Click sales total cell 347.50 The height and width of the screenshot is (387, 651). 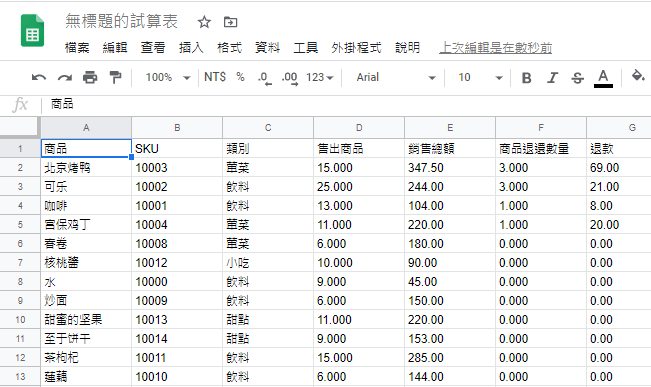click(x=450, y=167)
